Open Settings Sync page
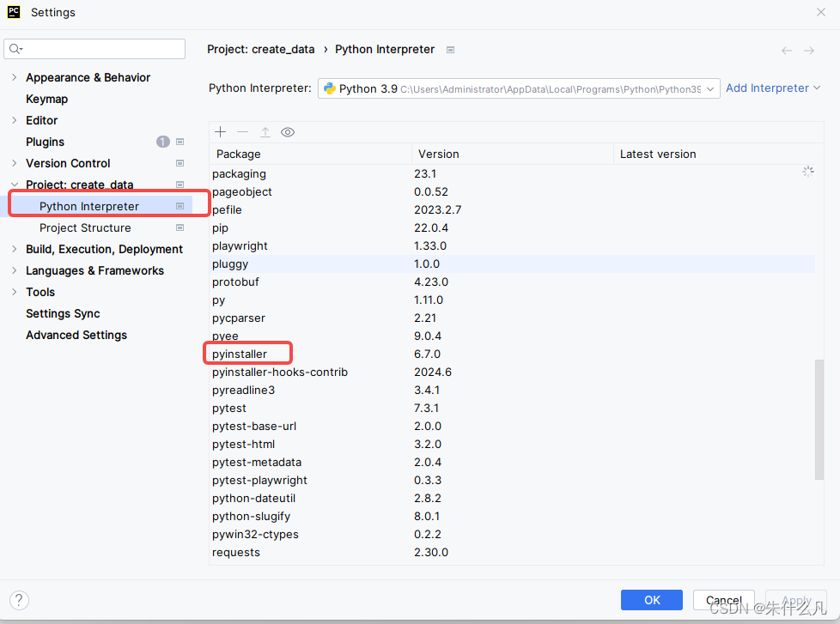Screen dimensions: 840x624 pyautogui.click(x=63, y=313)
